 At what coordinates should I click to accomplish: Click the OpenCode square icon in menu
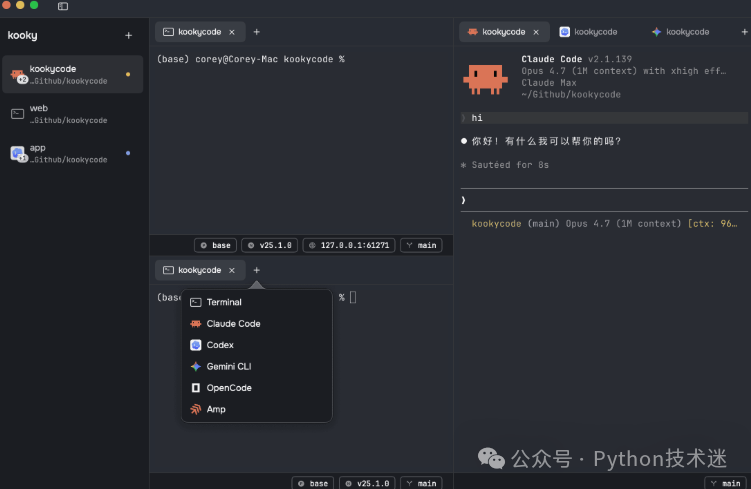click(x=195, y=388)
